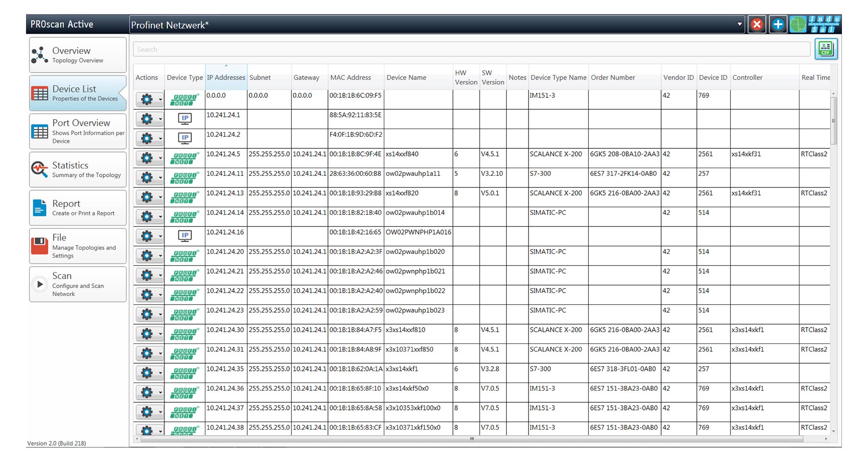
Task: Click the IP device icon for 10.241.24.1
Action: pyautogui.click(x=184, y=119)
